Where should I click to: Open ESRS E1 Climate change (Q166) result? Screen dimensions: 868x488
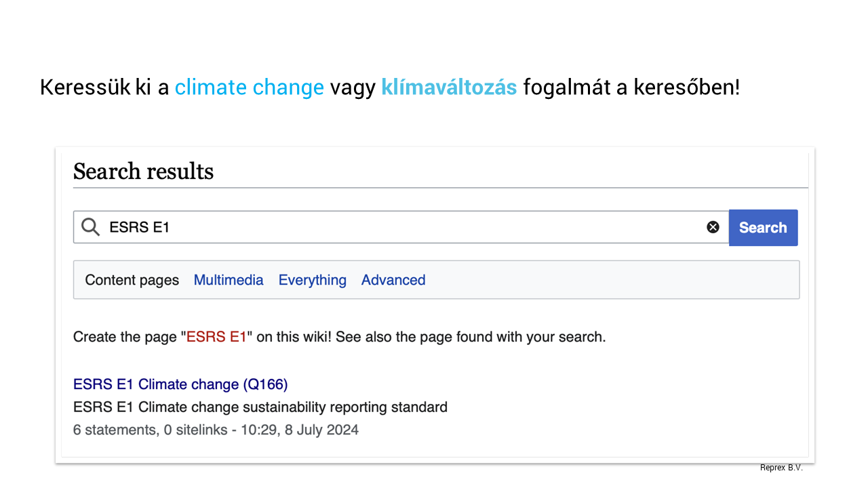click(180, 384)
